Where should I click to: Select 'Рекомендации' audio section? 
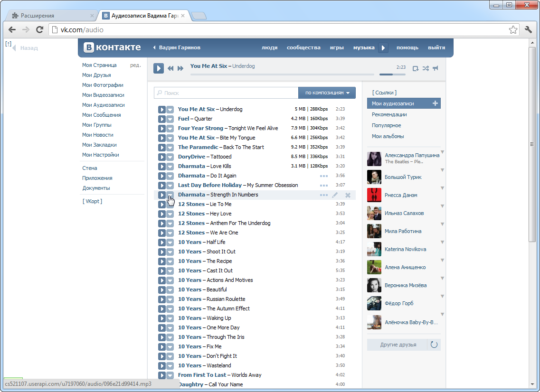(x=389, y=114)
